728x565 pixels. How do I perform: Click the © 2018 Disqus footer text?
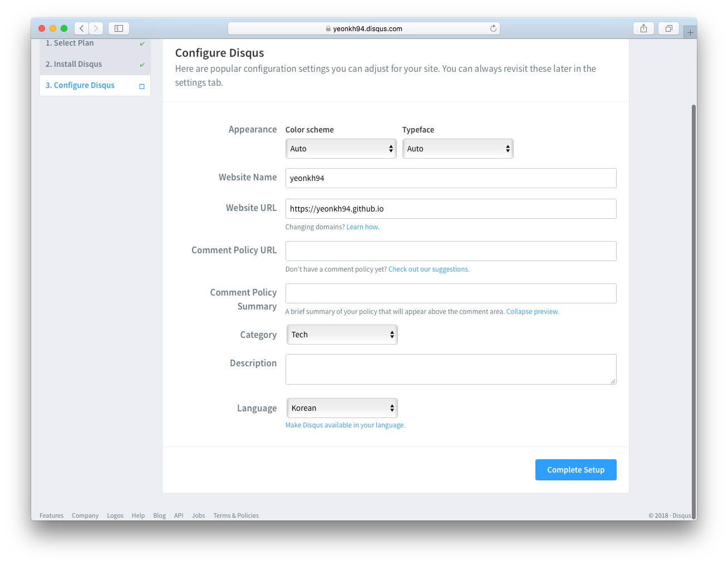[x=670, y=515]
